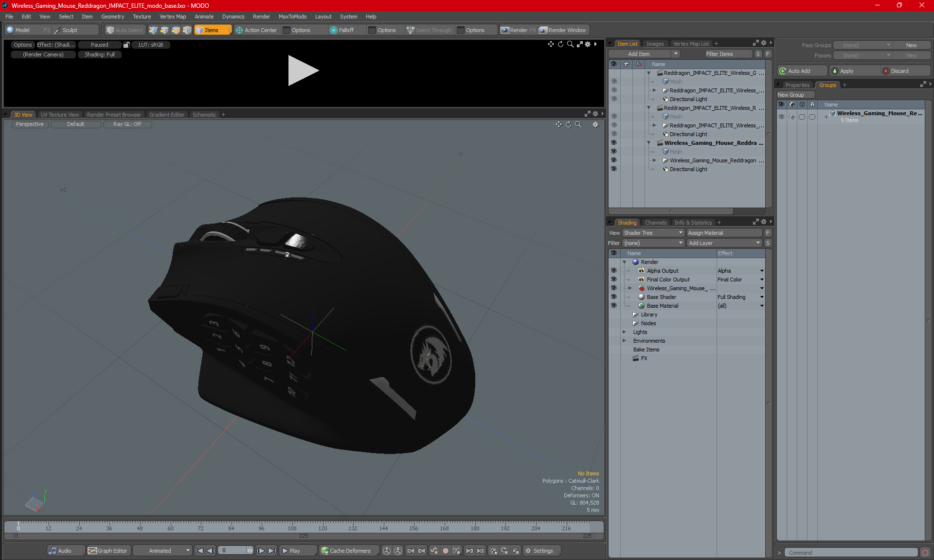Click the 3D viewport pan arrows icon
This screenshot has height=560, width=934.
[558, 124]
